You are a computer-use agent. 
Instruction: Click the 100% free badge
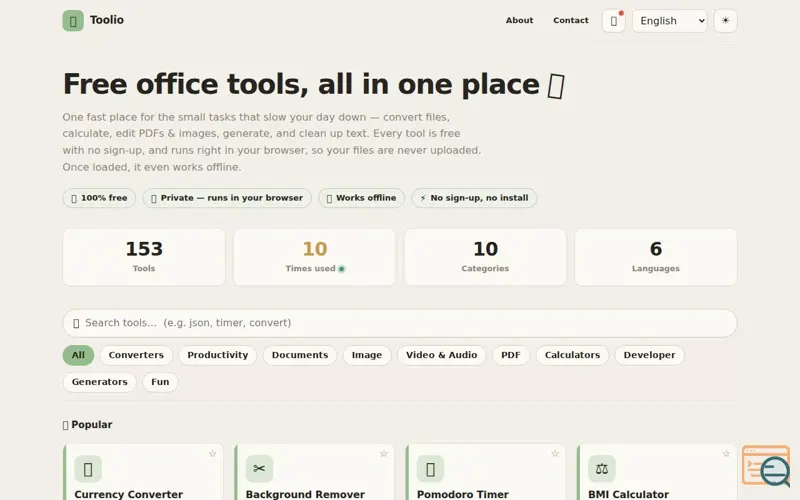pos(99,198)
